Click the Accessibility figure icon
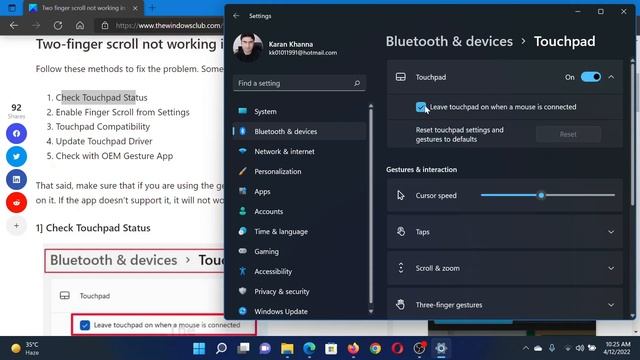Screen dimensions: 640x360 (x=242, y=271)
